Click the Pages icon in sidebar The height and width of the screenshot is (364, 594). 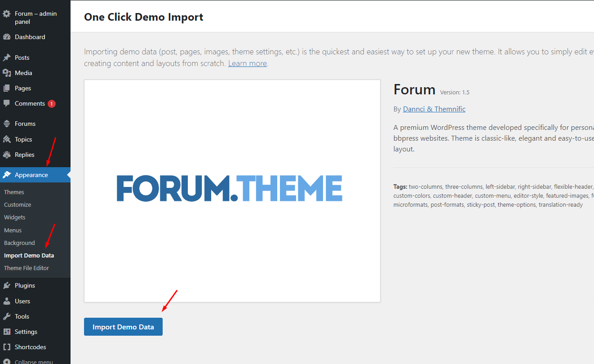pyautogui.click(x=7, y=88)
